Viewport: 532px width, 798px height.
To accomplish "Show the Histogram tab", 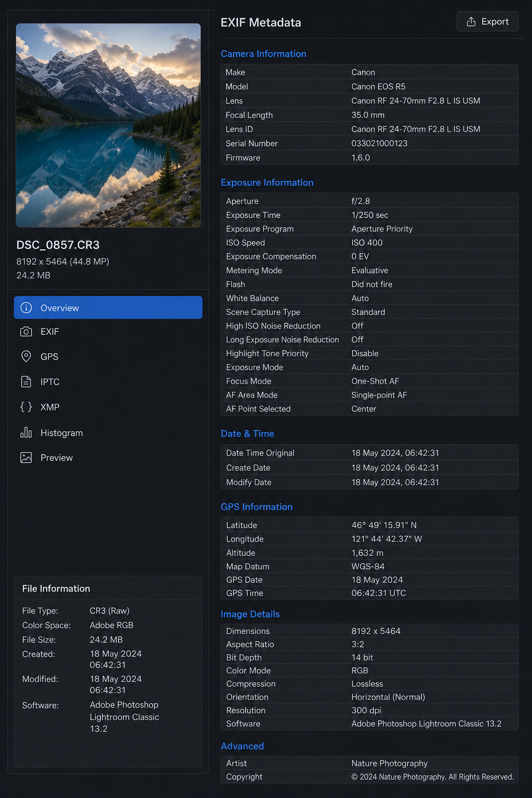I will coord(108,432).
